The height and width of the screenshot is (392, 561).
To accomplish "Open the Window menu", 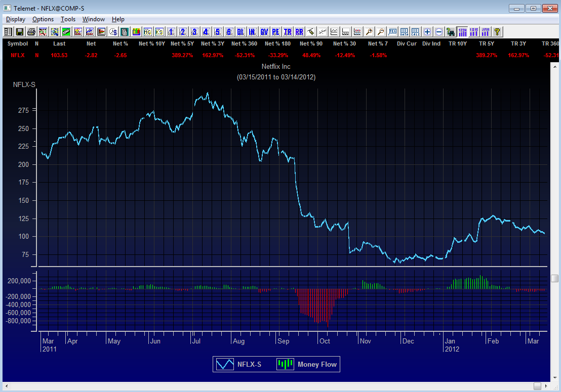I will click(x=93, y=19).
